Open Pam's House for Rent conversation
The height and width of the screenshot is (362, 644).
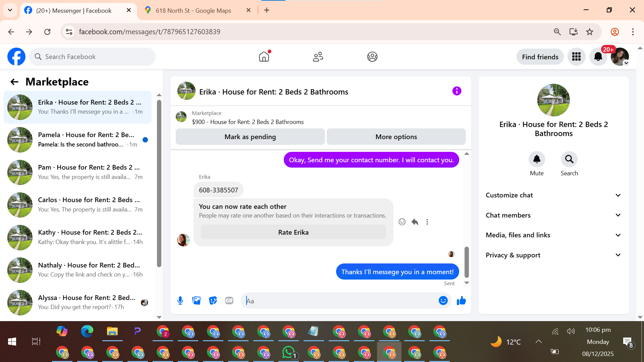click(x=78, y=172)
